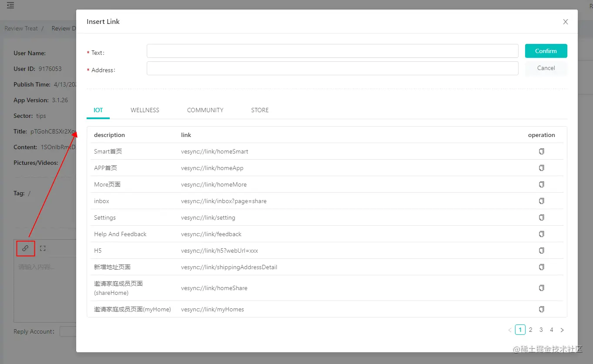The image size is (593, 364).
Task: Copy the shippingAddressDetail link
Action: (x=541, y=267)
